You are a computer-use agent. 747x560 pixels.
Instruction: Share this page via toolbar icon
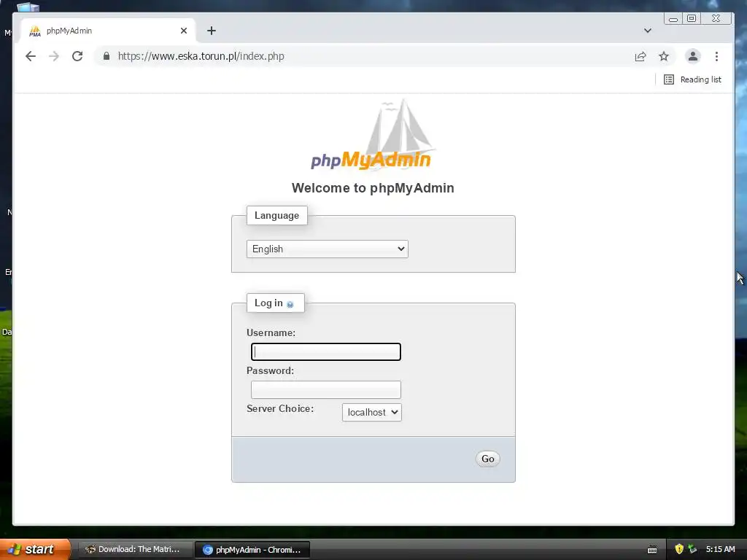point(640,57)
